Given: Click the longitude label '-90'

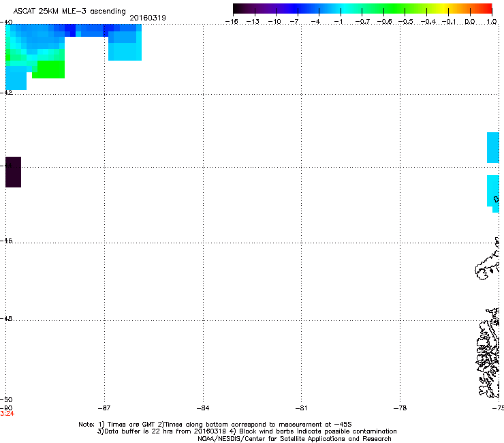Looking at the screenshot, I should coord(6,408).
